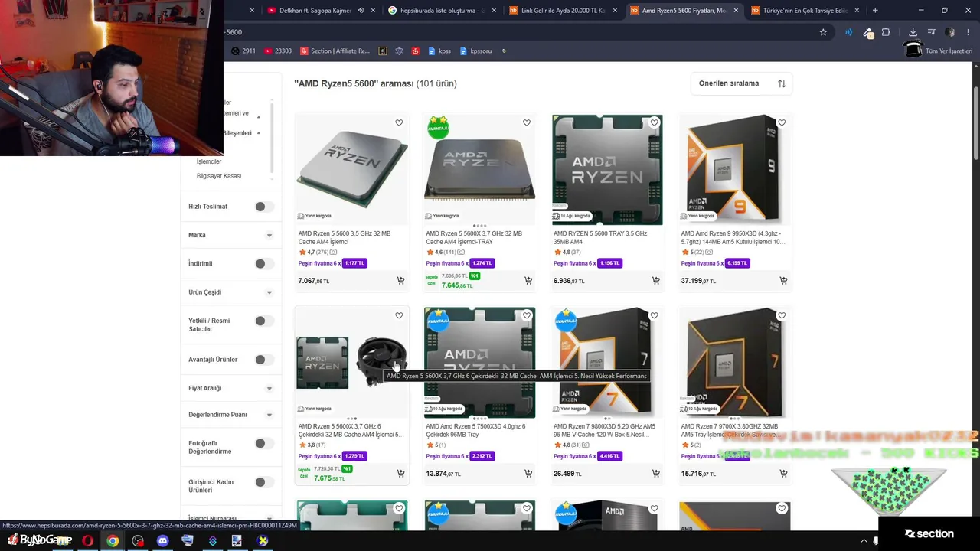Open Discord from the taskbar
The image size is (980, 551).
[x=162, y=540]
